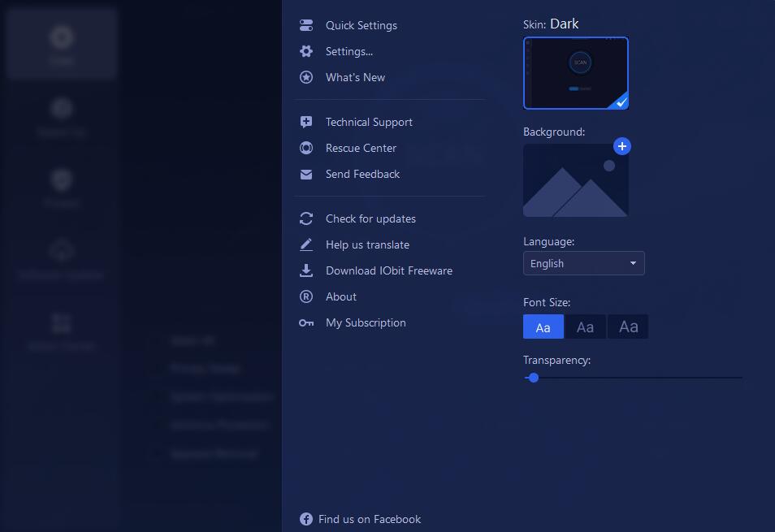Select the medium font size Aa
775x532 pixels.
[x=585, y=327]
